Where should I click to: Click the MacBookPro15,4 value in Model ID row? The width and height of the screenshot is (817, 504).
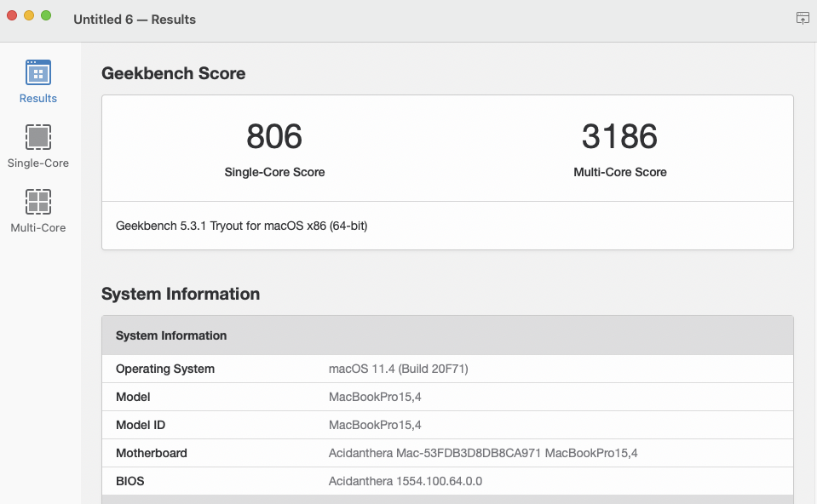(375, 425)
